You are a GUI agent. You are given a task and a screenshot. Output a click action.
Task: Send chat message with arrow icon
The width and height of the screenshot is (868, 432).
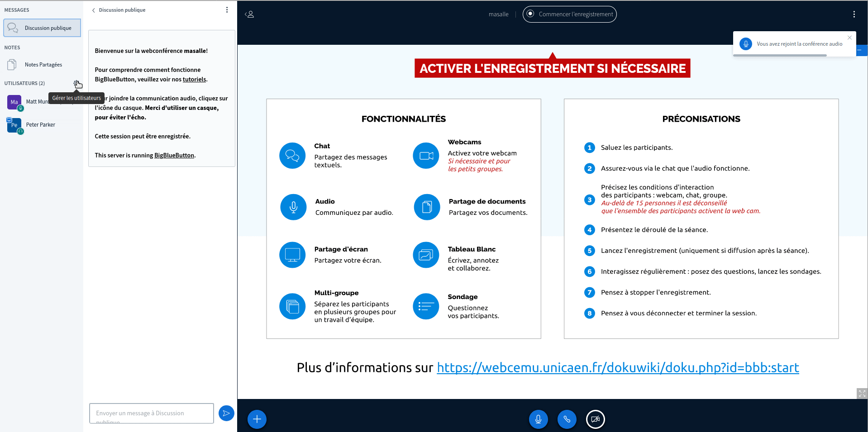[226, 413]
